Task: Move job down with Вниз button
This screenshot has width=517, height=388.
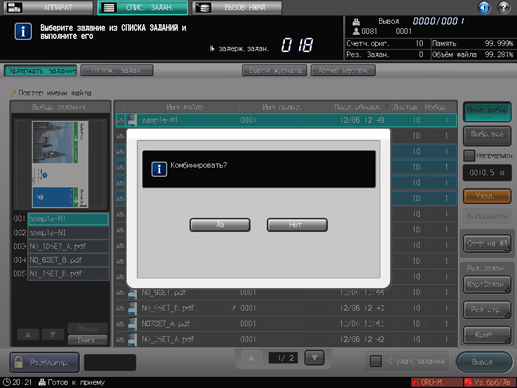Action: (88, 340)
